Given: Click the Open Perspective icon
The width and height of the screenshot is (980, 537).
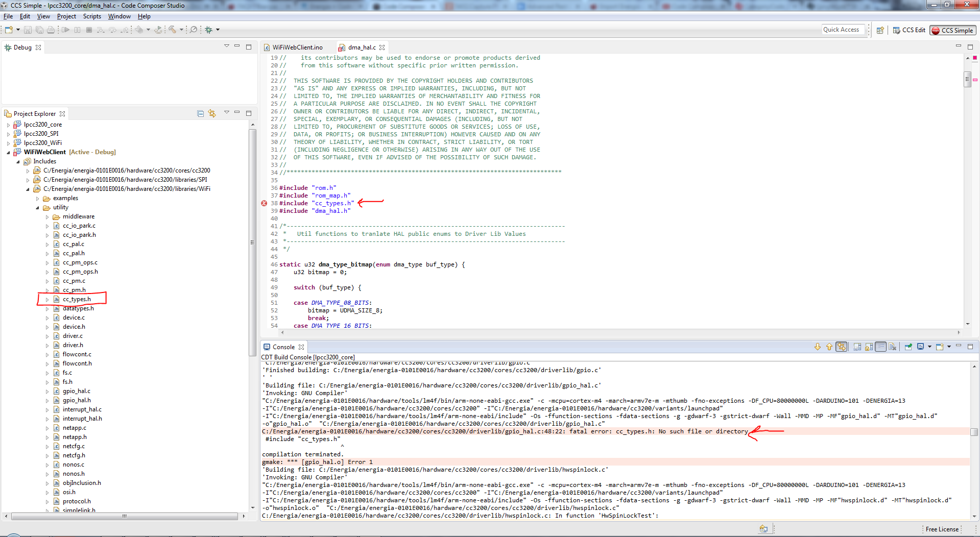Looking at the screenshot, I should point(880,30).
